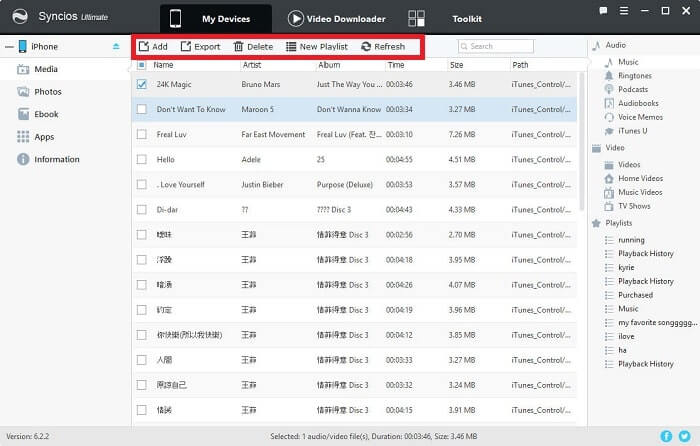The width and height of the screenshot is (700, 446).
Task: Create a New Playlist
Action: pos(317,46)
